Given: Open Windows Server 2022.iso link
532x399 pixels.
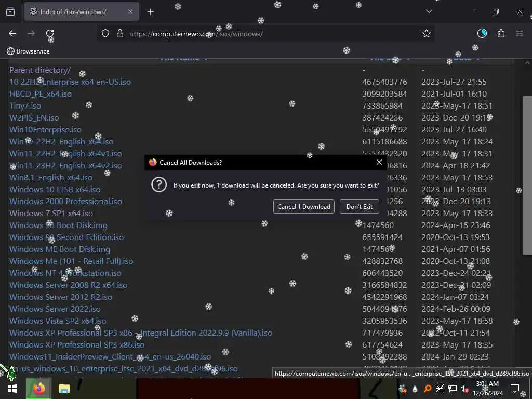Looking at the screenshot, I should 55,309.
